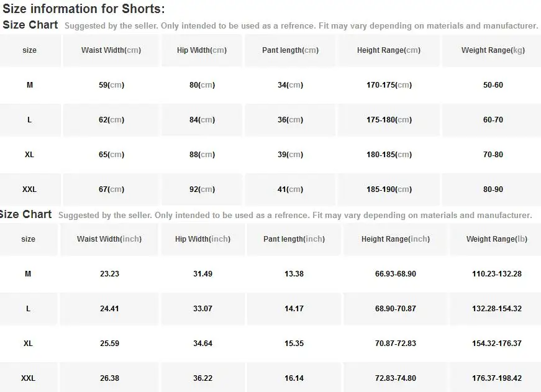Click the 39(cm) pant length cell

coord(290,155)
